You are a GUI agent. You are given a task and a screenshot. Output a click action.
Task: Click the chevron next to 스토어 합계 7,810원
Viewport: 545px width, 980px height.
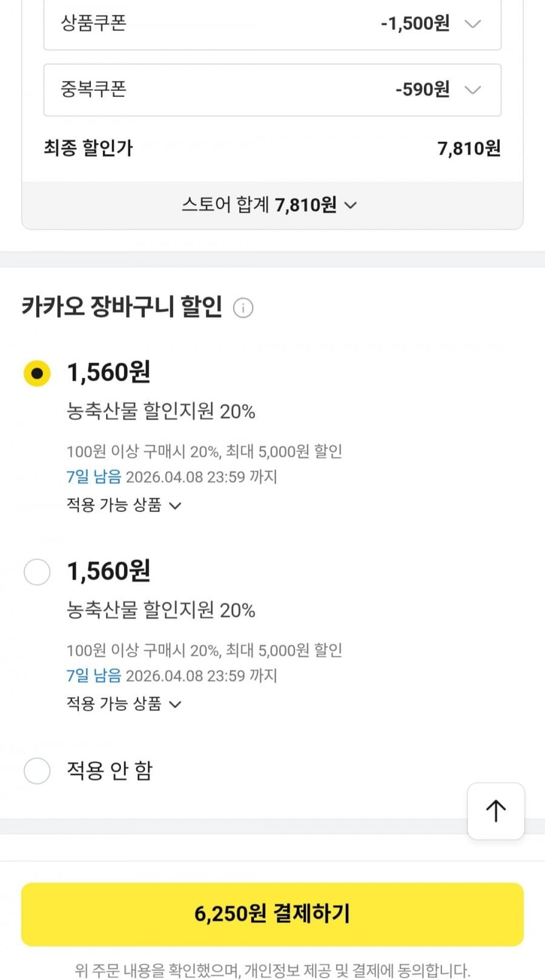coord(351,205)
